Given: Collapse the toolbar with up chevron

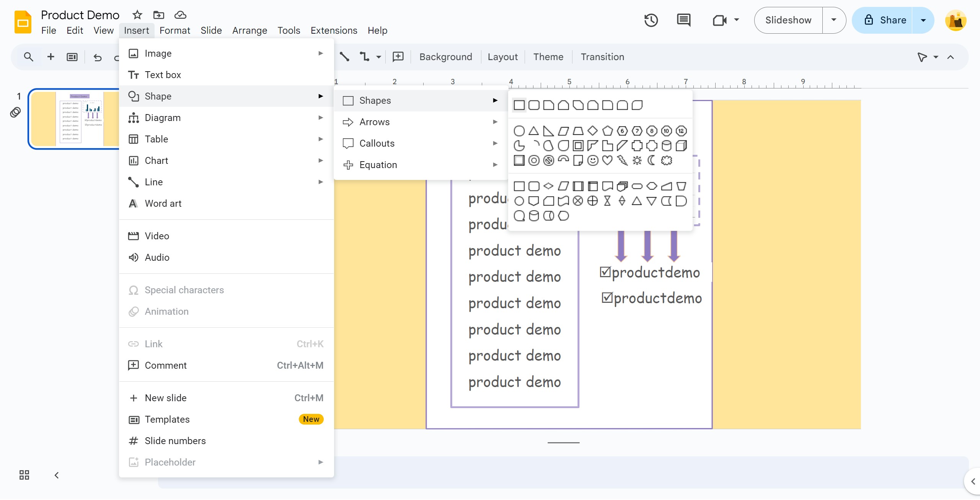Looking at the screenshot, I should 951,57.
